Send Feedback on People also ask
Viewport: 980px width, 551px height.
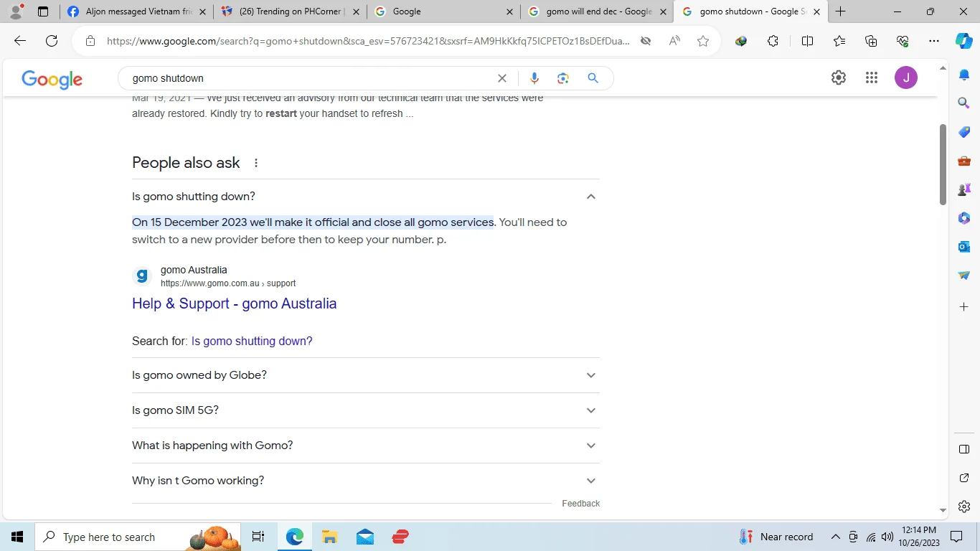580,504
